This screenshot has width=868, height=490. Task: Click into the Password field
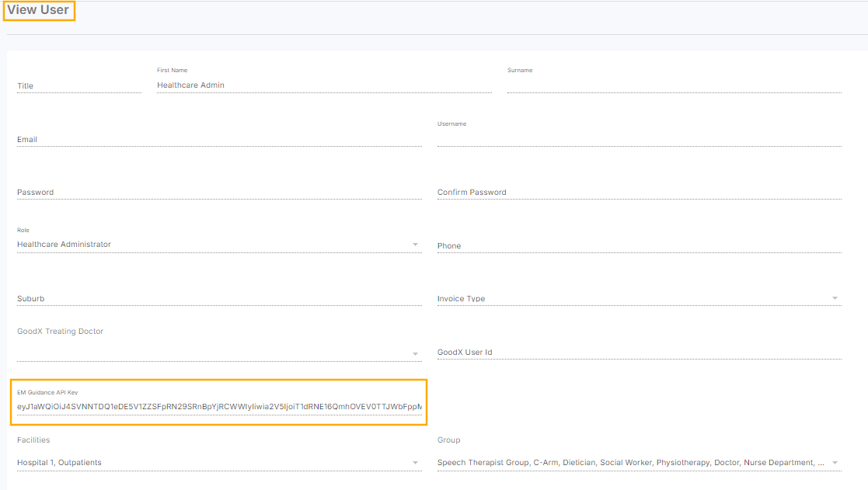point(219,193)
